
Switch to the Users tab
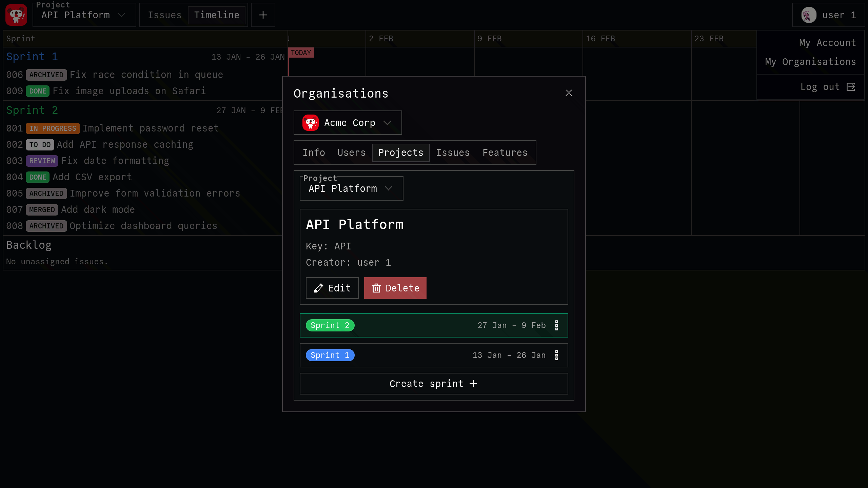351,152
